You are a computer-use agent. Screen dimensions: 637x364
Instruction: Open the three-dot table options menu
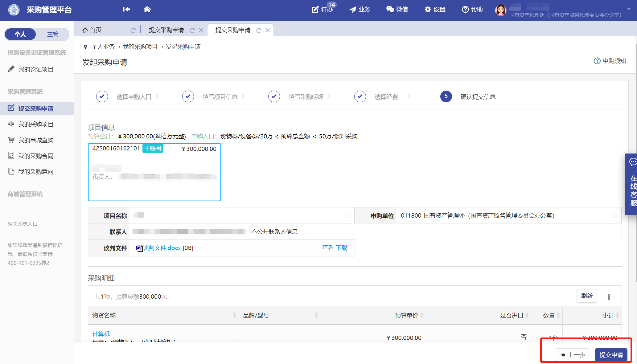tap(609, 297)
